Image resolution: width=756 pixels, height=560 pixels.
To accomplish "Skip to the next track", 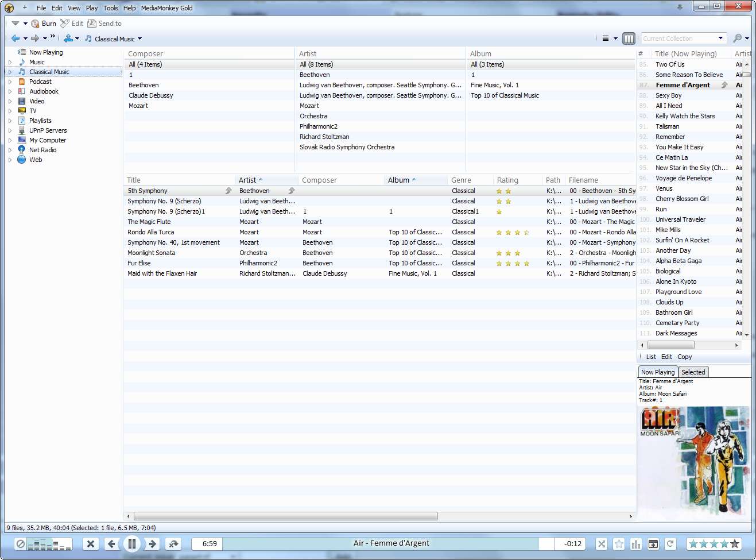I will click(x=152, y=544).
